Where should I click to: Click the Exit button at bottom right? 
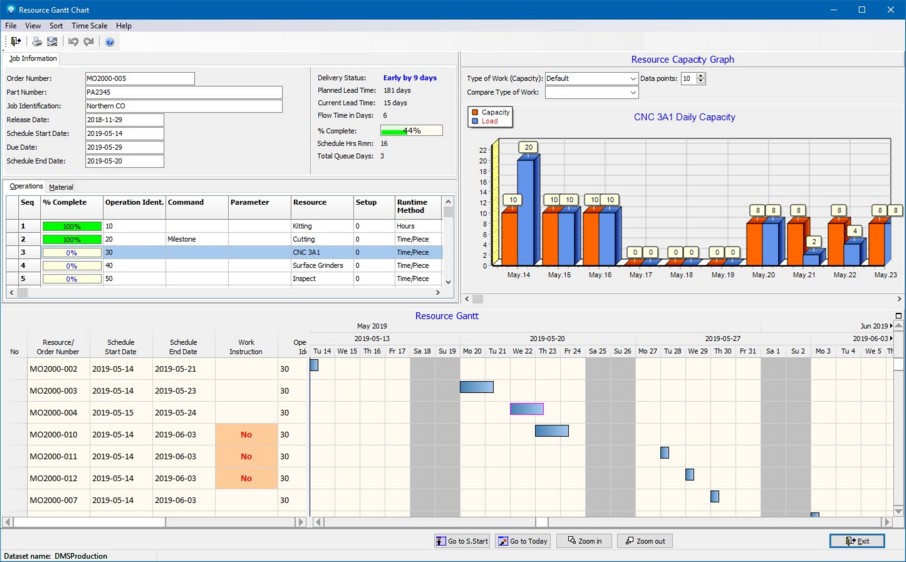coord(856,541)
